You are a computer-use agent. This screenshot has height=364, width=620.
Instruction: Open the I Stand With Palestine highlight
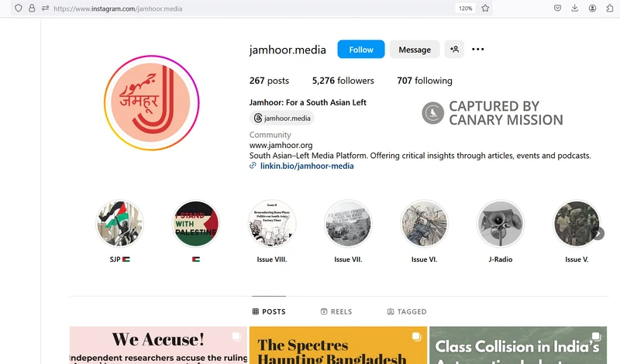click(x=196, y=224)
